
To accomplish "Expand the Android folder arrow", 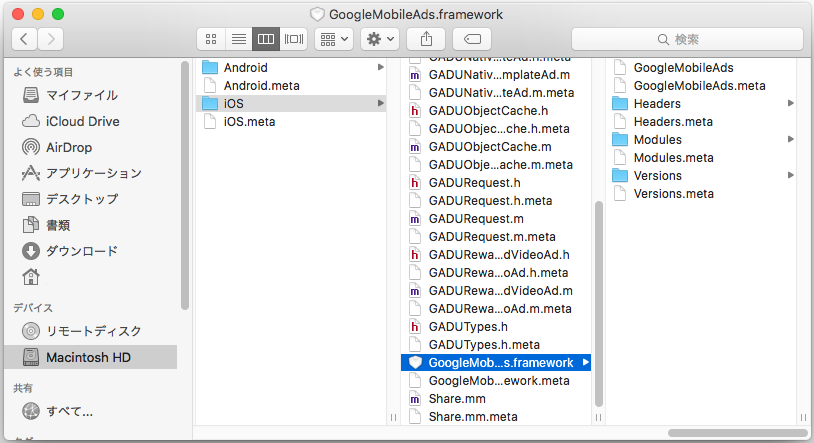I will (381, 67).
